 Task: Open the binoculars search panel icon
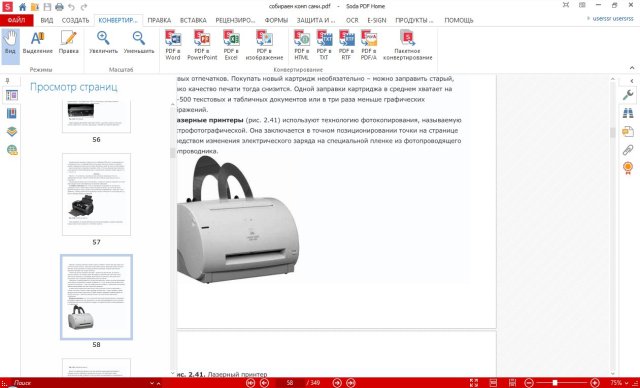pyautogui.click(x=628, y=113)
